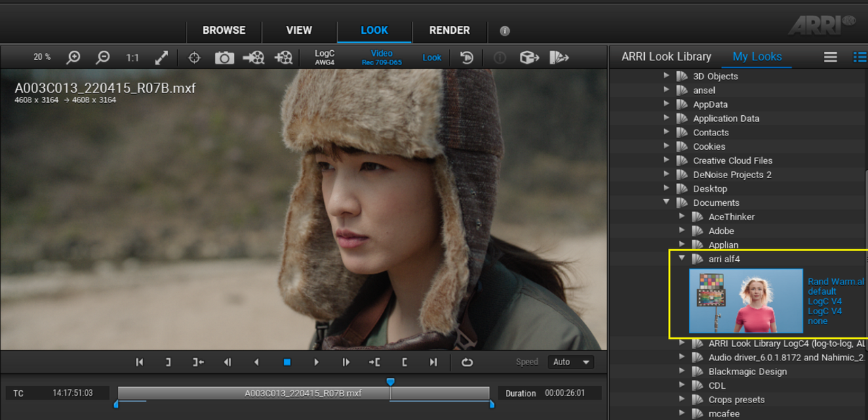
Task: Collapse the arri alf4 folder
Action: pyautogui.click(x=682, y=258)
